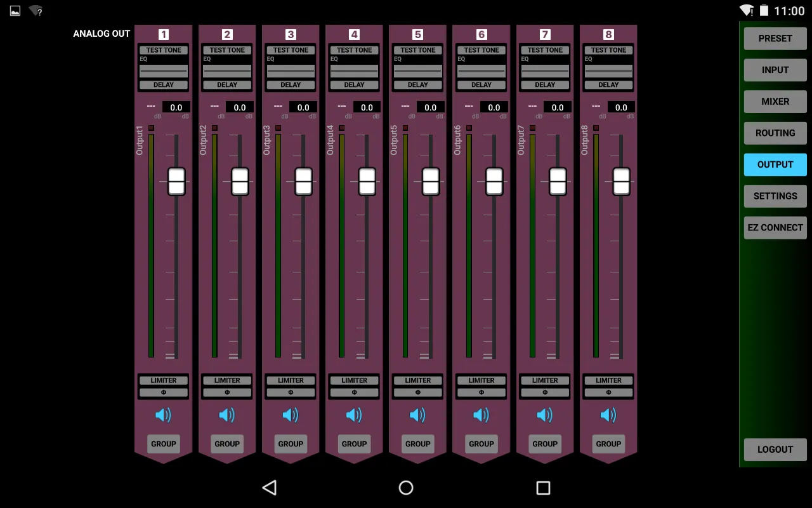This screenshot has width=812, height=508.
Task: Toggle phase invert on channel 6
Action: 481,392
